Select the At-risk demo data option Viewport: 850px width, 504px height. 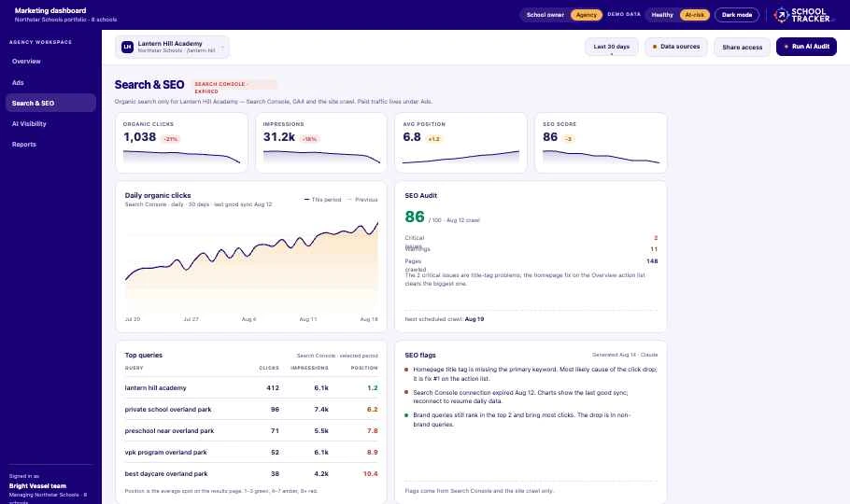[694, 15]
